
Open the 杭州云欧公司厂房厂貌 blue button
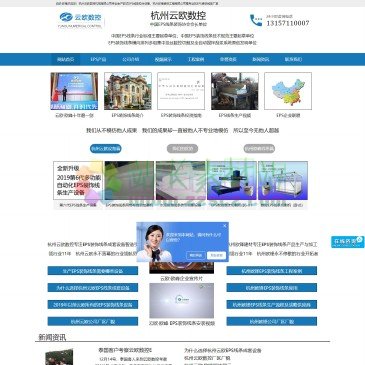click(x=93, y=321)
